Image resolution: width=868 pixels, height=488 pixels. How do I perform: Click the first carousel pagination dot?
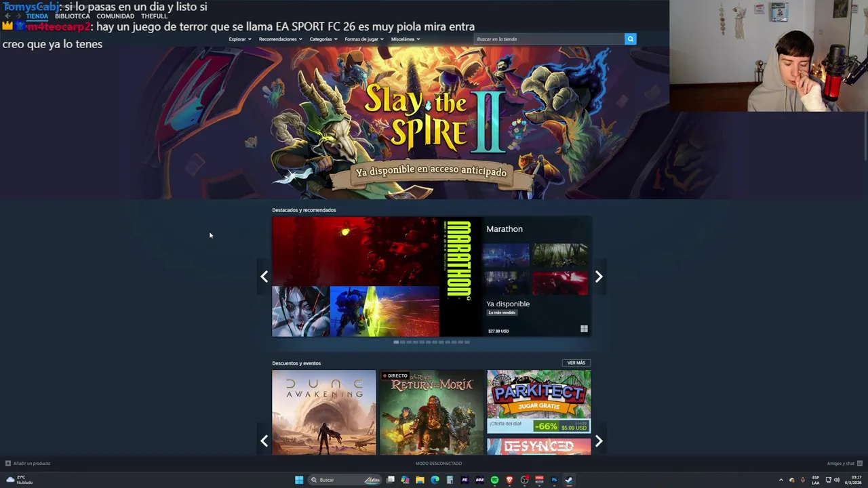[x=396, y=342]
